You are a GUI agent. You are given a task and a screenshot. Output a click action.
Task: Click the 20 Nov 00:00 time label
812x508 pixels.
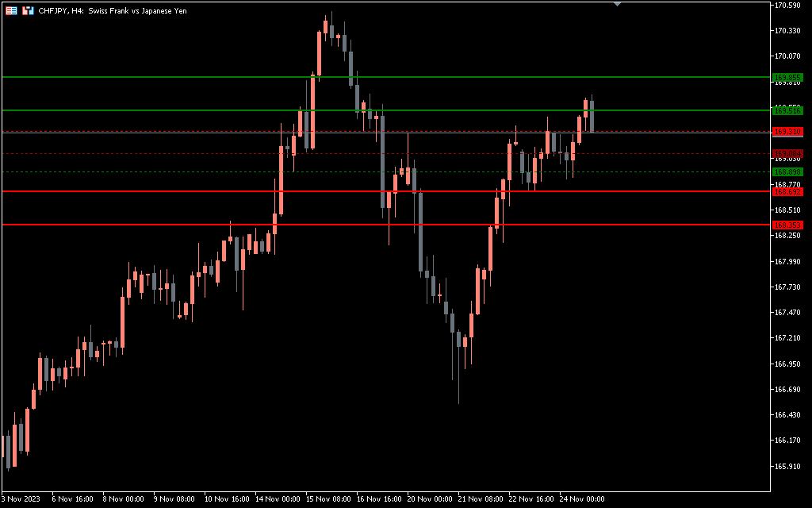pos(430,499)
